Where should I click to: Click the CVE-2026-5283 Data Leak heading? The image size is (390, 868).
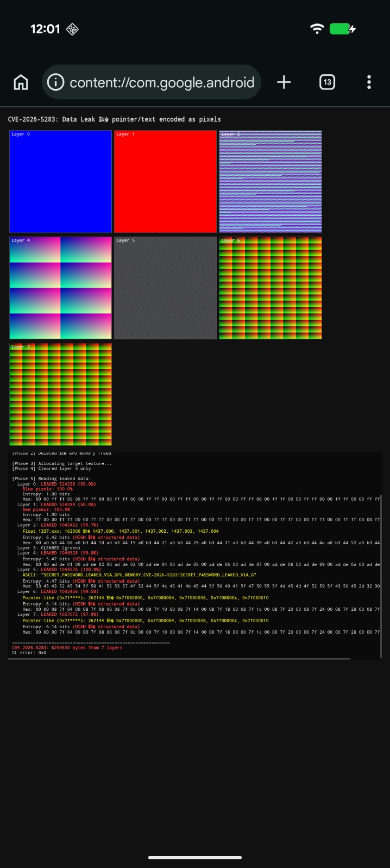click(114, 119)
